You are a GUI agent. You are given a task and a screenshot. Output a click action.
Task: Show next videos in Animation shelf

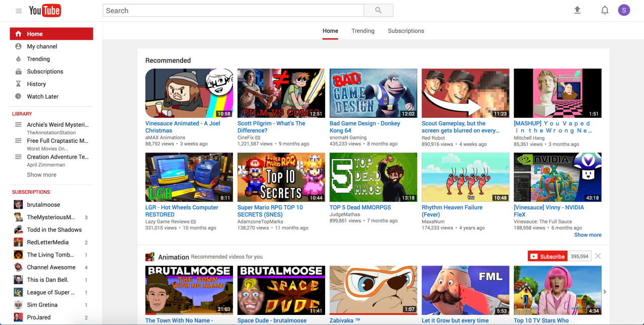tap(605, 292)
